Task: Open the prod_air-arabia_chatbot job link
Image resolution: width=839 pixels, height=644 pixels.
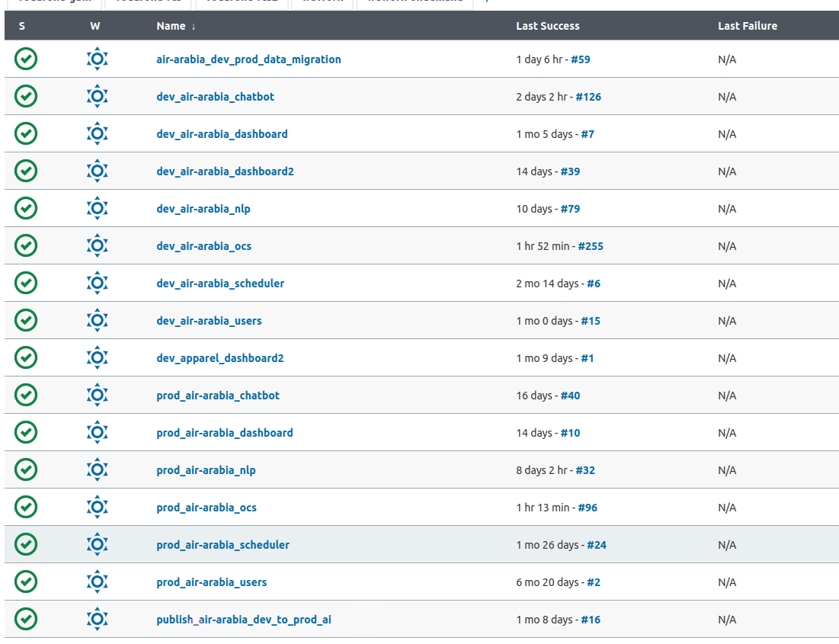Action: click(x=218, y=396)
